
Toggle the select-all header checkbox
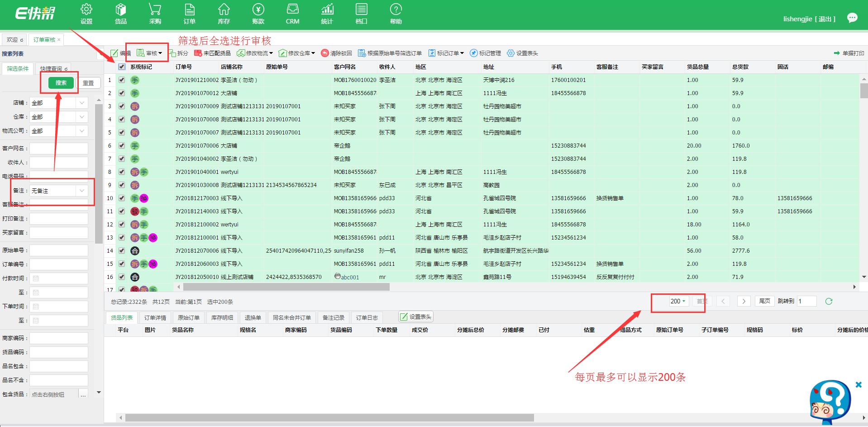point(122,67)
